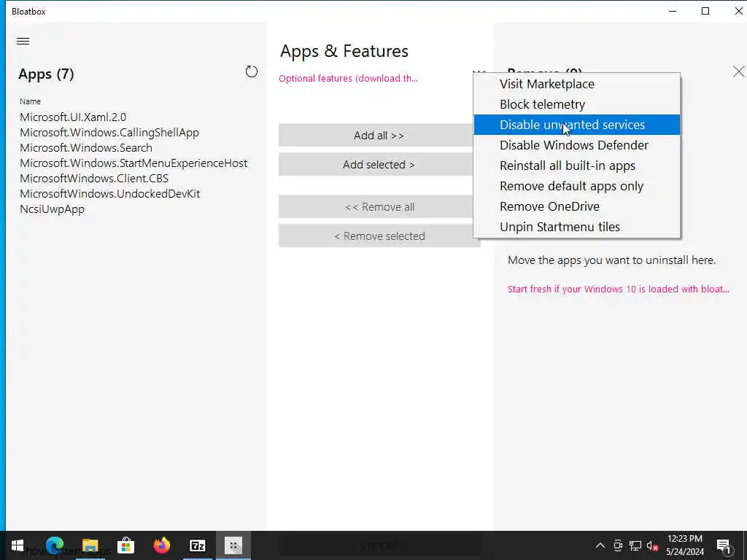The width and height of the screenshot is (747, 560).
Task: Open File Explorer from the taskbar
Action: pyautogui.click(x=90, y=545)
